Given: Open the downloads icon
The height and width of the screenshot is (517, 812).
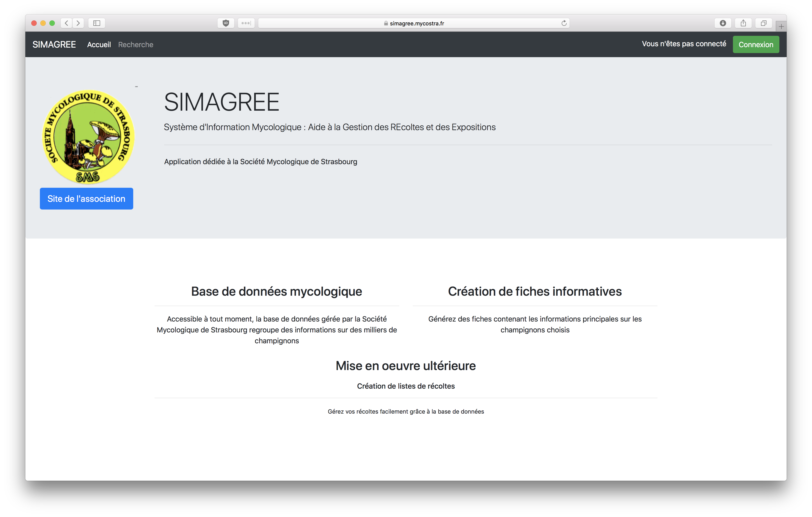Looking at the screenshot, I should click(x=723, y=23).
